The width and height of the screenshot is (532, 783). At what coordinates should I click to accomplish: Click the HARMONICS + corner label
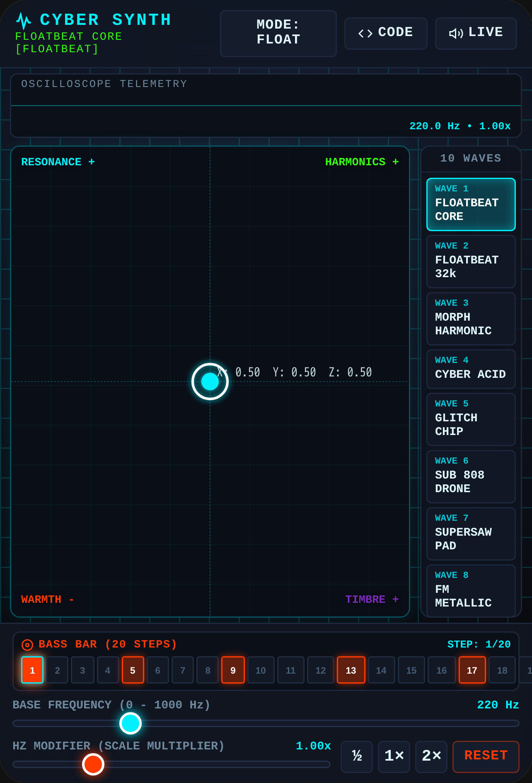[x=362, y=162]
